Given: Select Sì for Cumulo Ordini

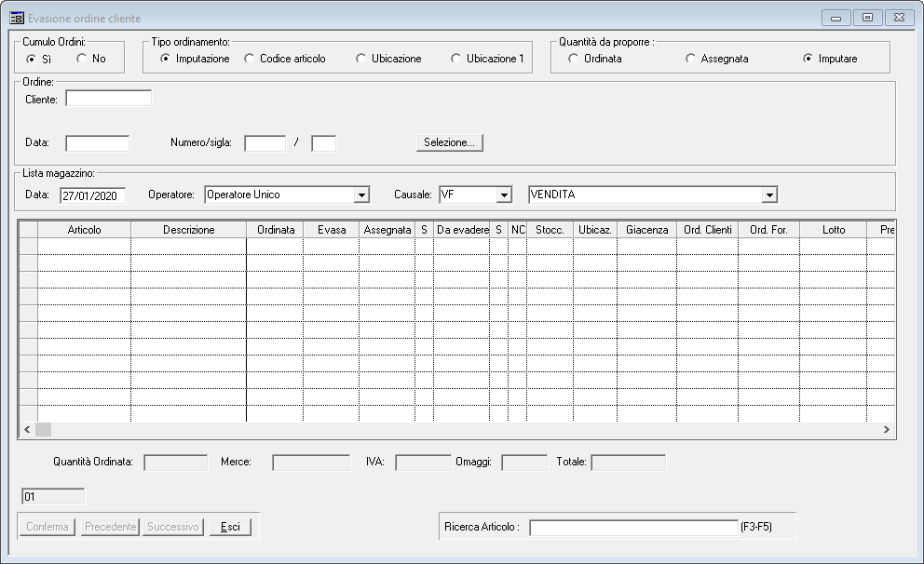Looking at the screenshot, I should pos(32,59).
